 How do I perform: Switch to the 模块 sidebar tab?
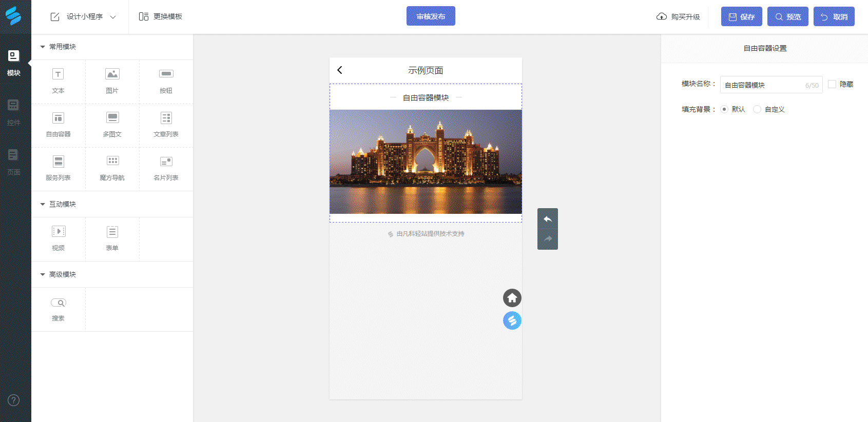14,63
